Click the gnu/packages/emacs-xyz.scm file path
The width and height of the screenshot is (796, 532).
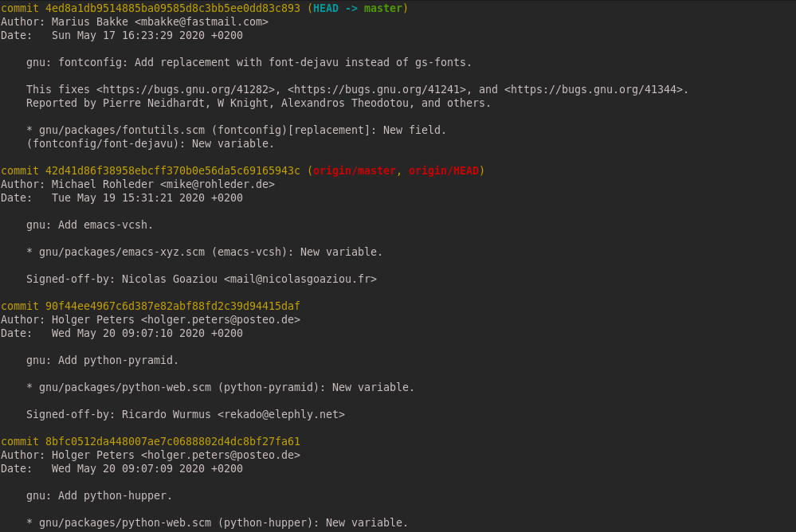(x=121, y=252)
